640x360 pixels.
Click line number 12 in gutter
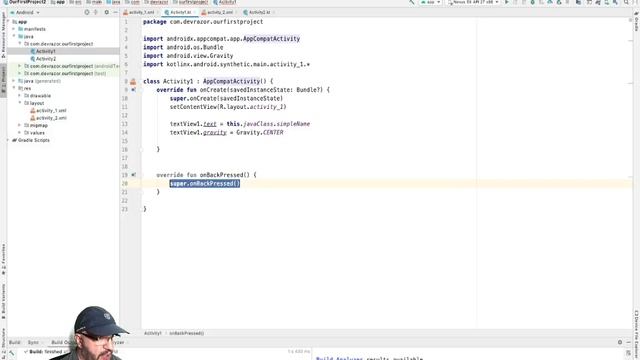[125, 116]
